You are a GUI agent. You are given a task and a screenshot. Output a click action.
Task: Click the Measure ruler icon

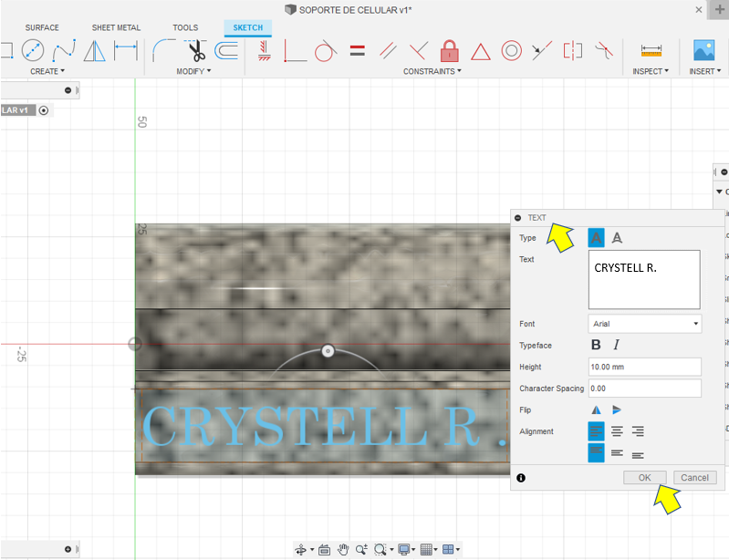(x=651, y=51)
